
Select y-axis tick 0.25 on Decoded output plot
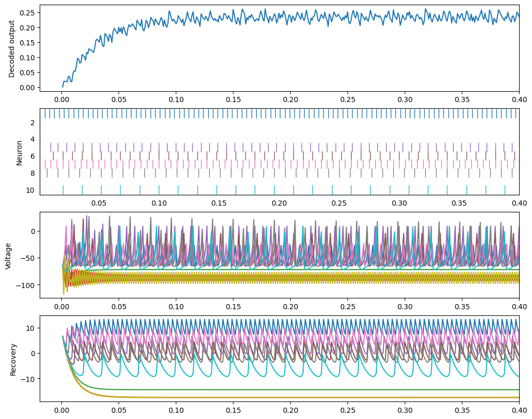click(x=27, y=13)
